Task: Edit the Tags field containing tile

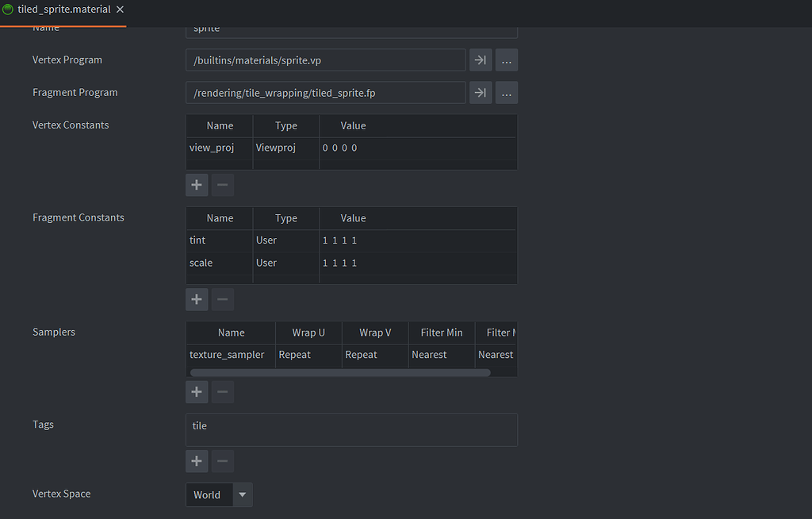Action: click(351, 429)
